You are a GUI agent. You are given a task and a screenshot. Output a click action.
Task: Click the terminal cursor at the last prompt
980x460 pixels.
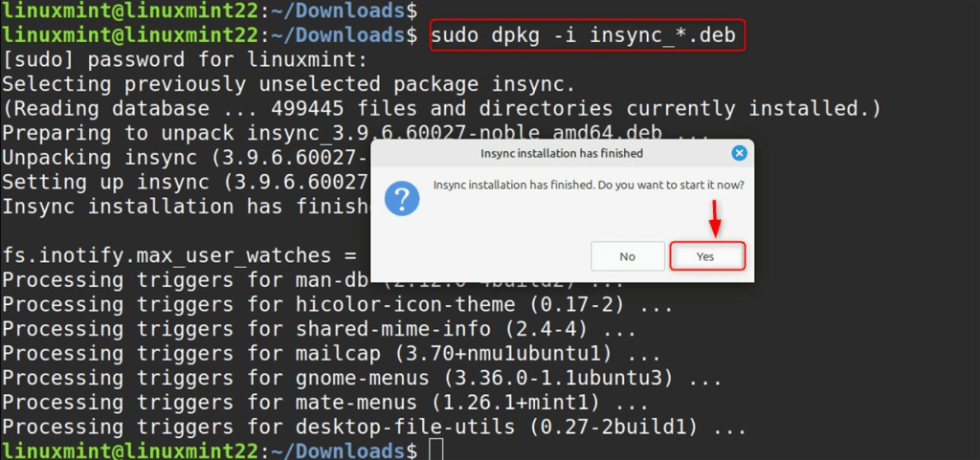pyautogui.click(x=436, y=449)
